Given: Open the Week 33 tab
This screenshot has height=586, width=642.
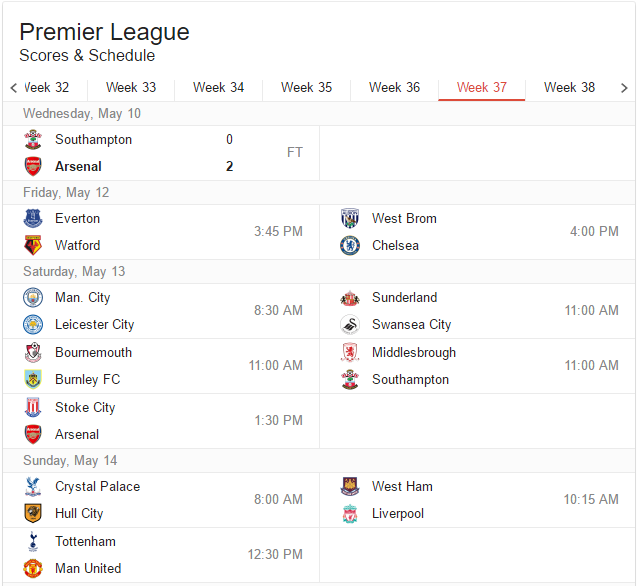Looking at the screenshot, I should [131, 88].
